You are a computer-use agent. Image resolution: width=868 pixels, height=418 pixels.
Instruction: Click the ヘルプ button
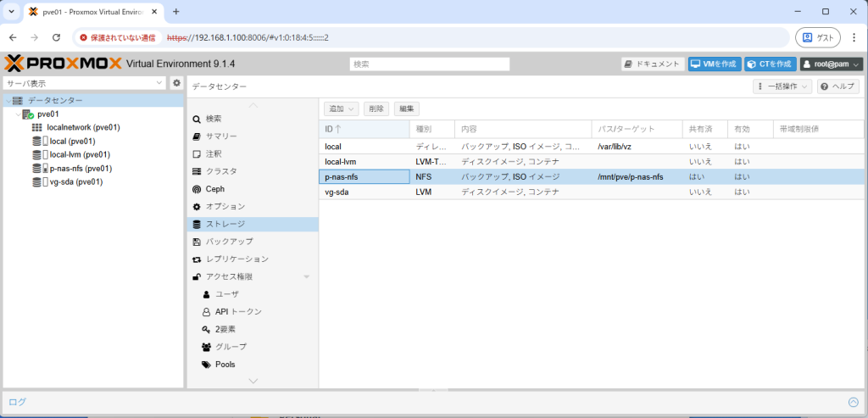coord(838,87)
